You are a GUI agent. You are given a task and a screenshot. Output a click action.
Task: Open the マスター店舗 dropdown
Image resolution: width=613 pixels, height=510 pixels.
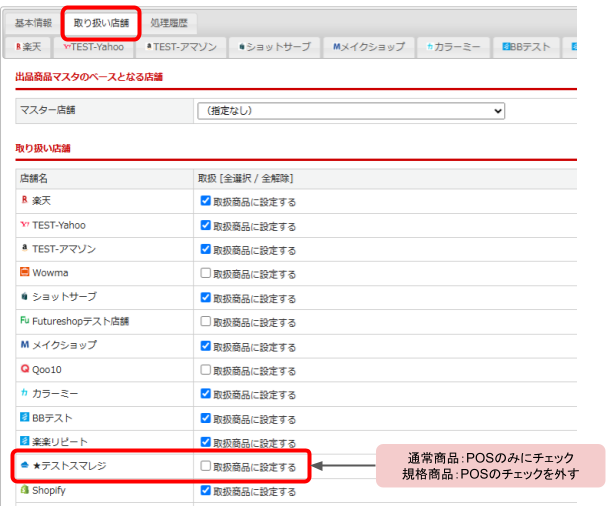point(351,111)
